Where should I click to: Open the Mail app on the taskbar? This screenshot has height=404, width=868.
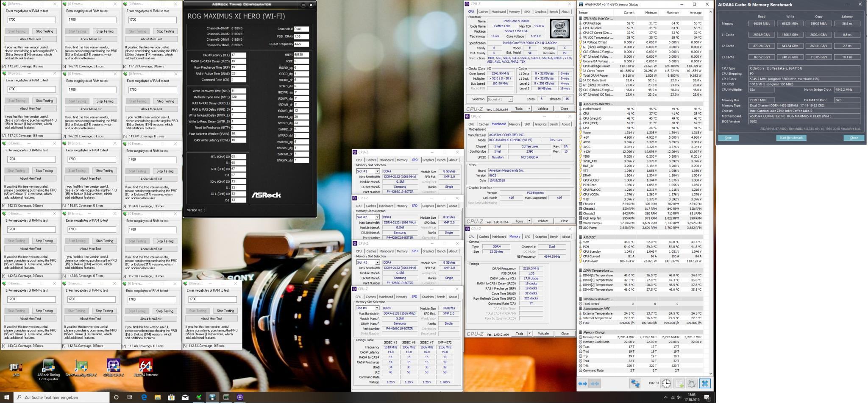tap(185, 397)
